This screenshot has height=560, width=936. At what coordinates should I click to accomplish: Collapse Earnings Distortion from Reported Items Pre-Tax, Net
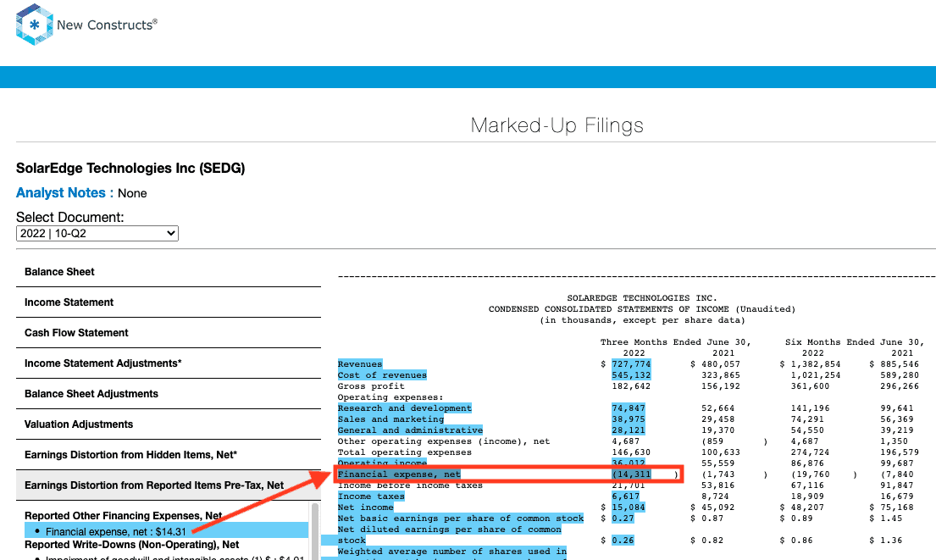(x=169, y=485)
